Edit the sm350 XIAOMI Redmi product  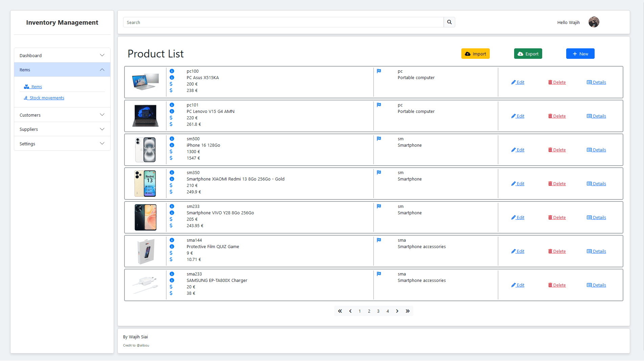coord(518,184)
